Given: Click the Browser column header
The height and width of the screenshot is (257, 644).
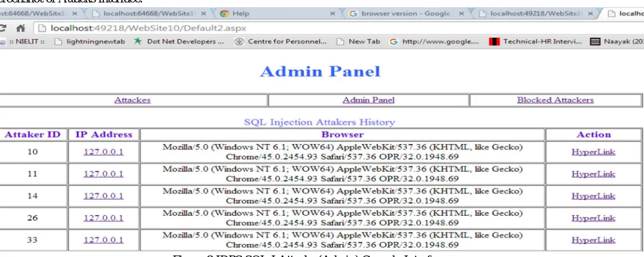Looking at the screenshot, I should coord(342,134).
